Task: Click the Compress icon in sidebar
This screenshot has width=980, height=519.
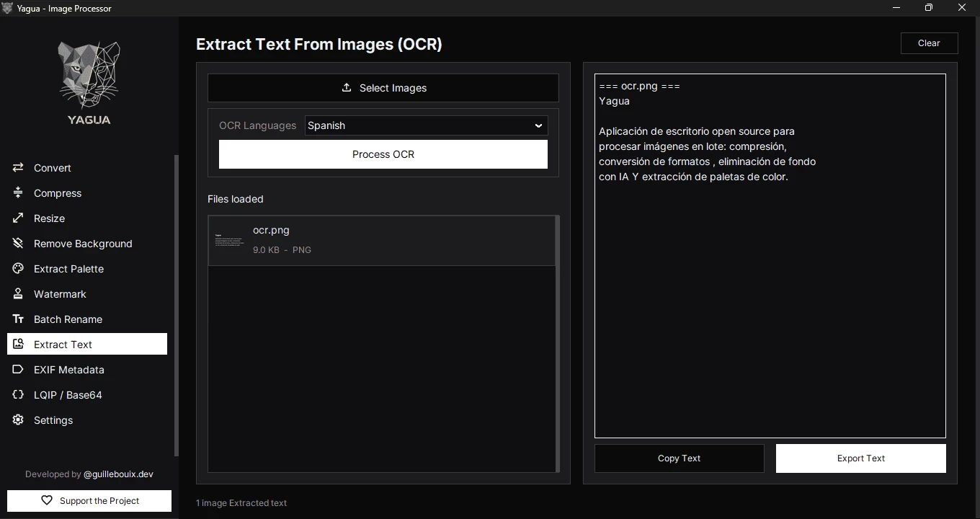Action: point(18,193)
